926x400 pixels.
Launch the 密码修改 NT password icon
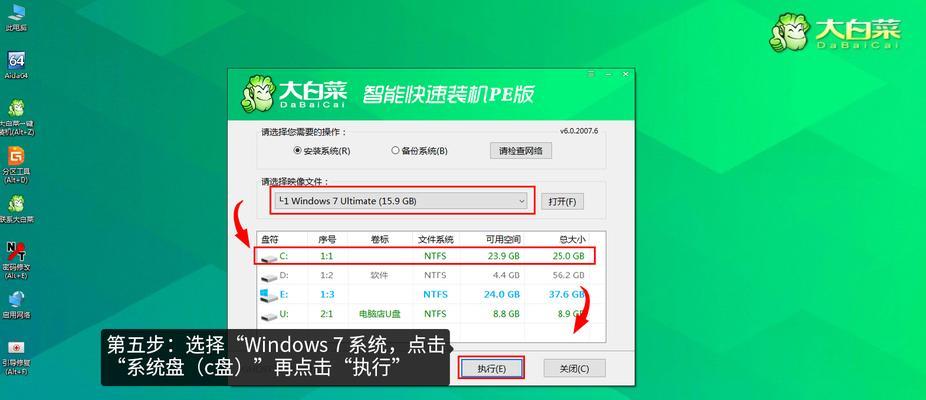tap(16, 260)
